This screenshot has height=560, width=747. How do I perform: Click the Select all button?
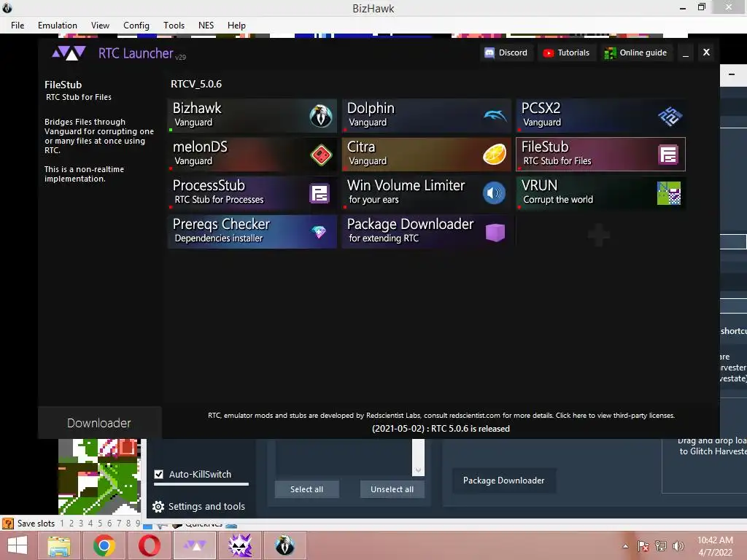(x=307, y=489)
